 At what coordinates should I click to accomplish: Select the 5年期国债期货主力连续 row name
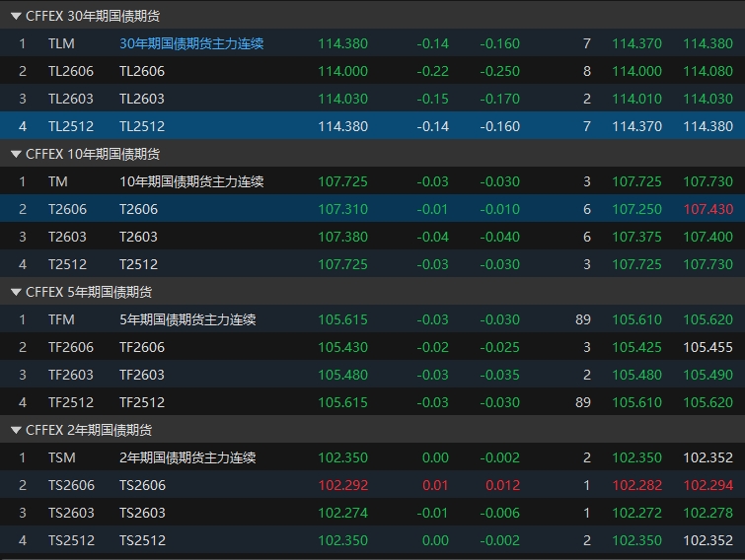click(187, 319)
